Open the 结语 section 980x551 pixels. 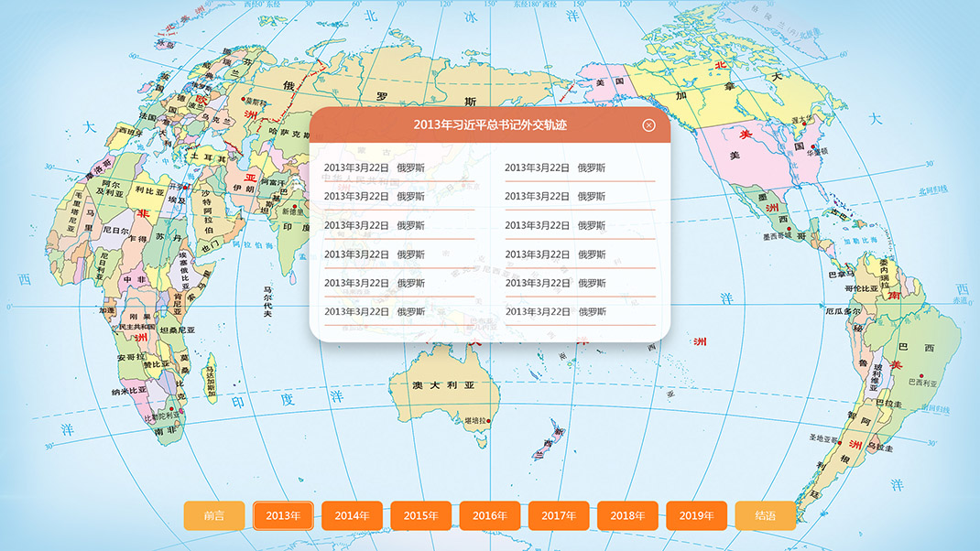[x=765, y=515]
